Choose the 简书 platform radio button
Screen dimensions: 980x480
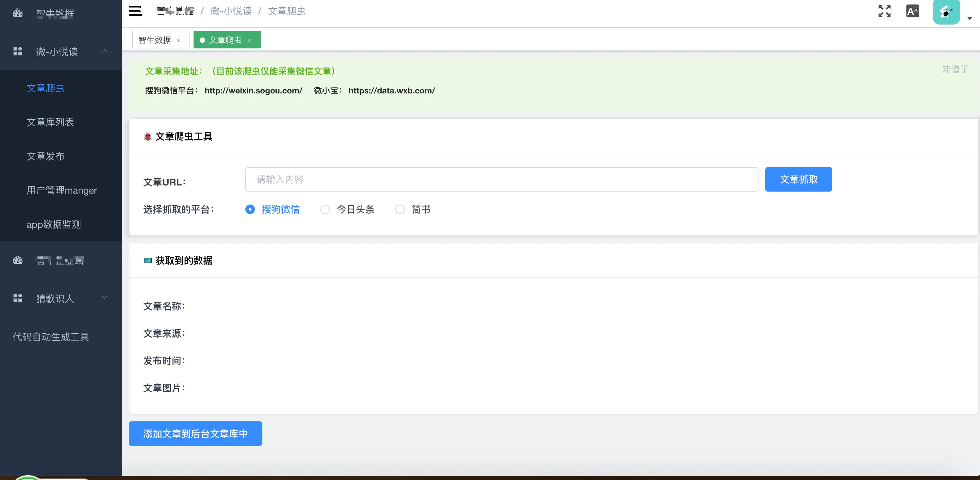click(x=400, y=209)
